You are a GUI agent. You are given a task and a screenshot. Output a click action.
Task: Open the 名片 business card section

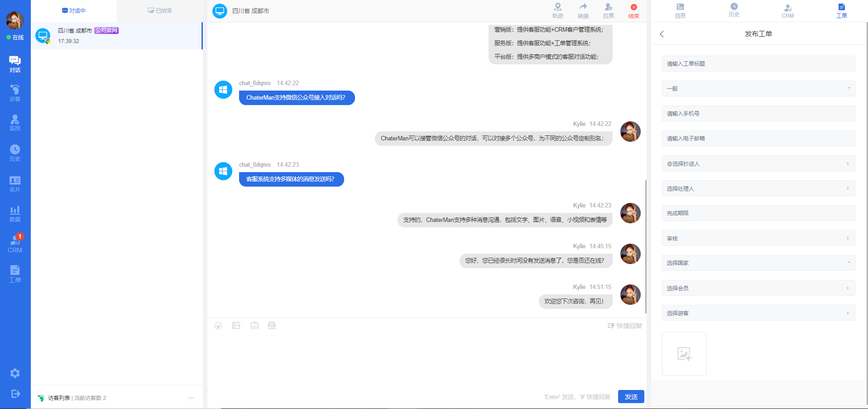(15, 184)
